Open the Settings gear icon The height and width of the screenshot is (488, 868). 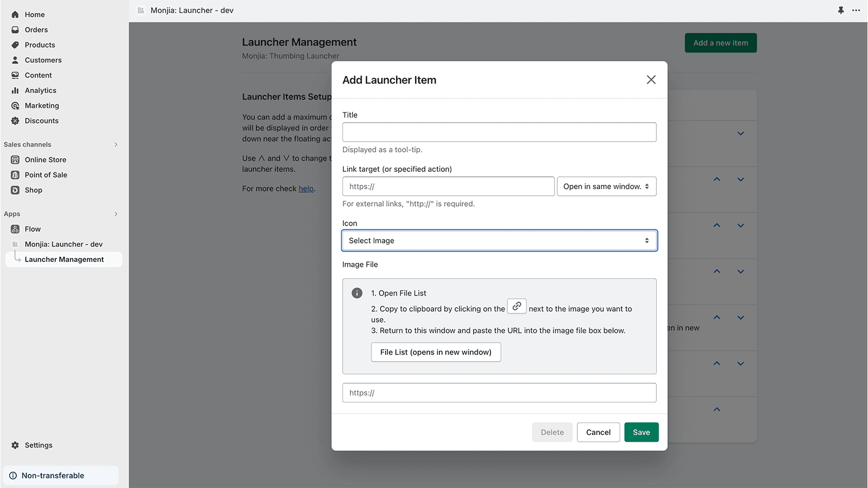pyautogui.click(x=15, y=445)
